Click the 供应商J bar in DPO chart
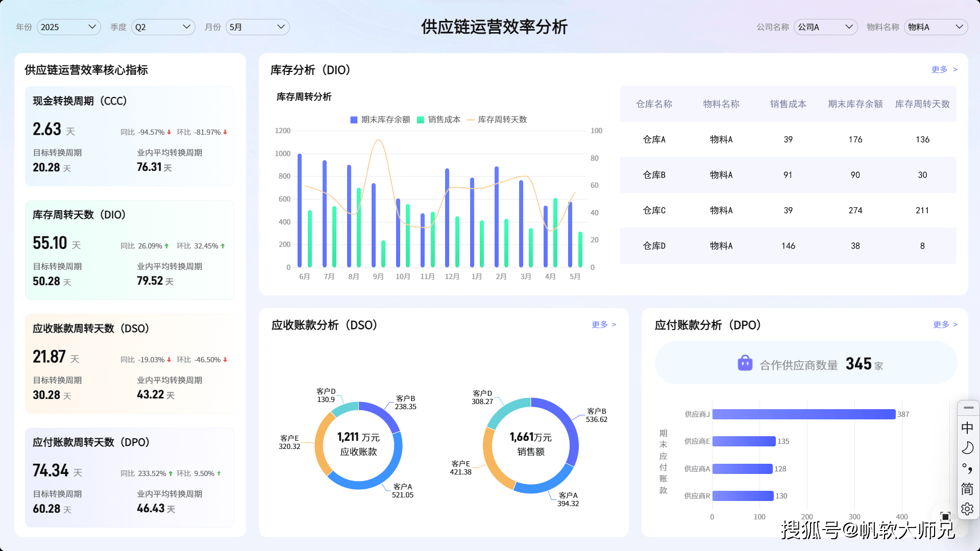The height and width of the screenshot is (551, 980). pos(803,414)
